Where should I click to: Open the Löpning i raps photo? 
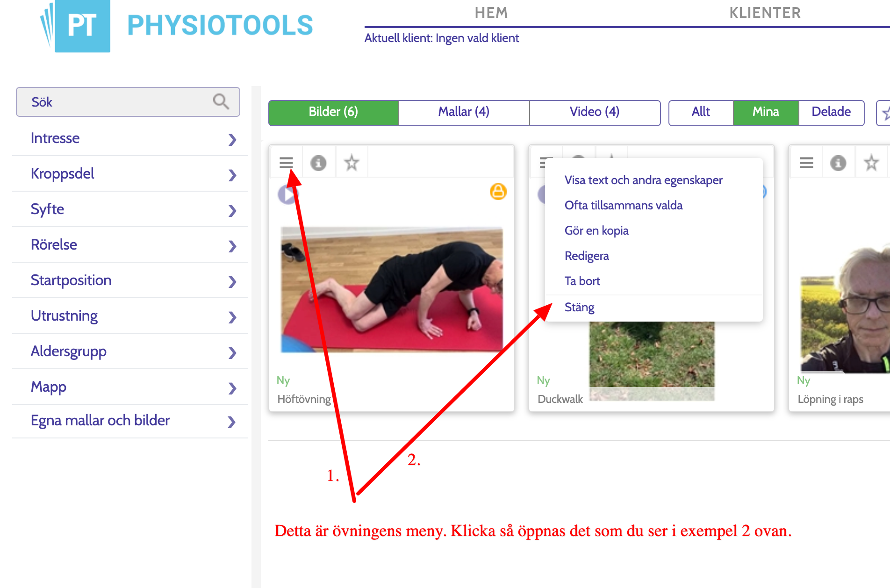845,308
